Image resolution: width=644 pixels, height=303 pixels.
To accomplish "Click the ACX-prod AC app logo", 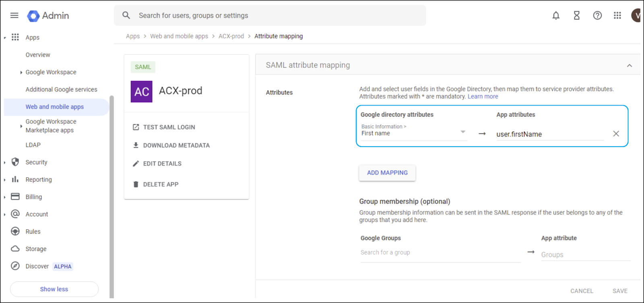I will 142,91.
